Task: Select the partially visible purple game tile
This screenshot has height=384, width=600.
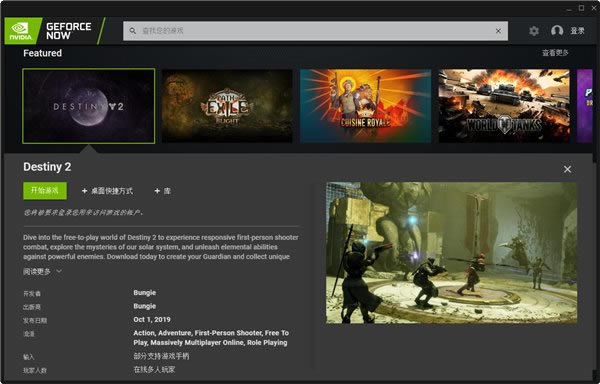Action: click(585, 106)
